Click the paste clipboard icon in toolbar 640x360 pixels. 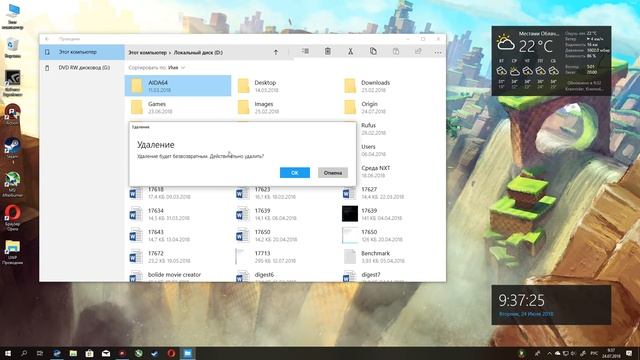pos(396,51)
